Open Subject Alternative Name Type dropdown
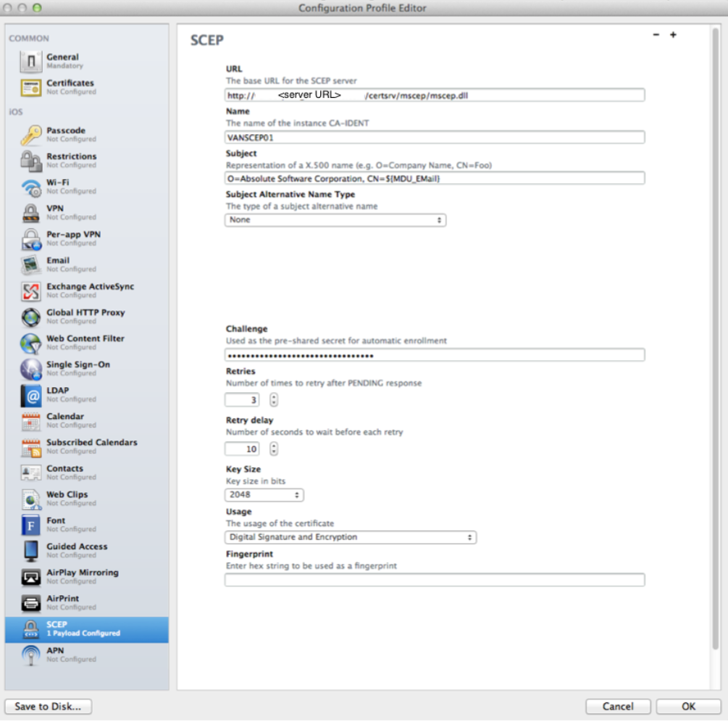 [335, 220]
